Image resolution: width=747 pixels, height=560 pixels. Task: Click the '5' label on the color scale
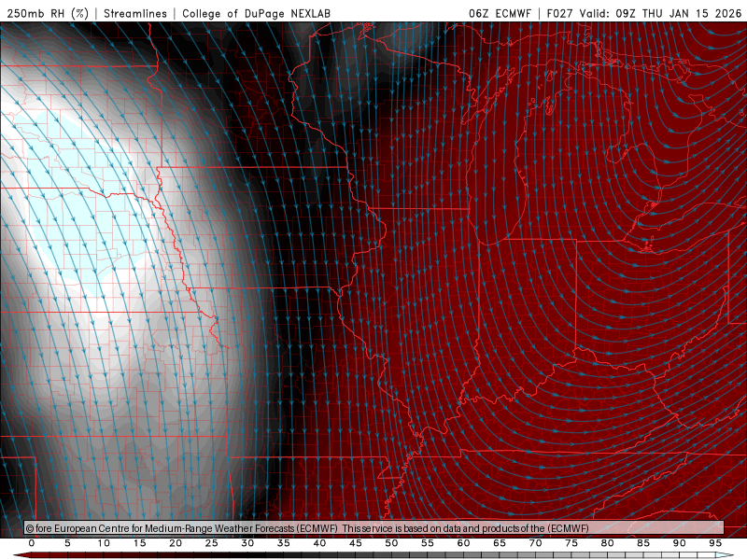coord(67,543)
